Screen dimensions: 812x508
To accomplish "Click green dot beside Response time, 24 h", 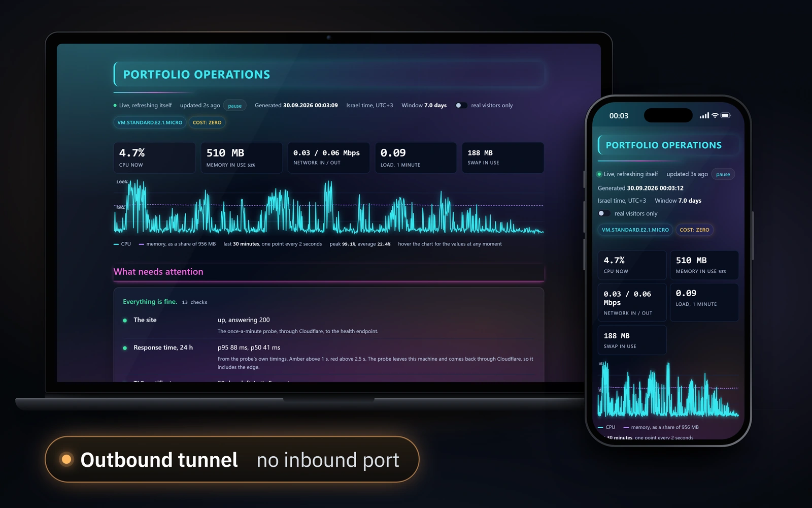I will click(x=125, y=348).
